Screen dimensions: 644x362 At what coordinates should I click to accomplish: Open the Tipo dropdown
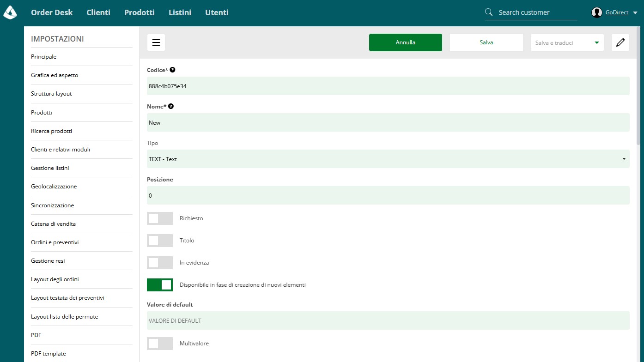click(x=388, y=159)
